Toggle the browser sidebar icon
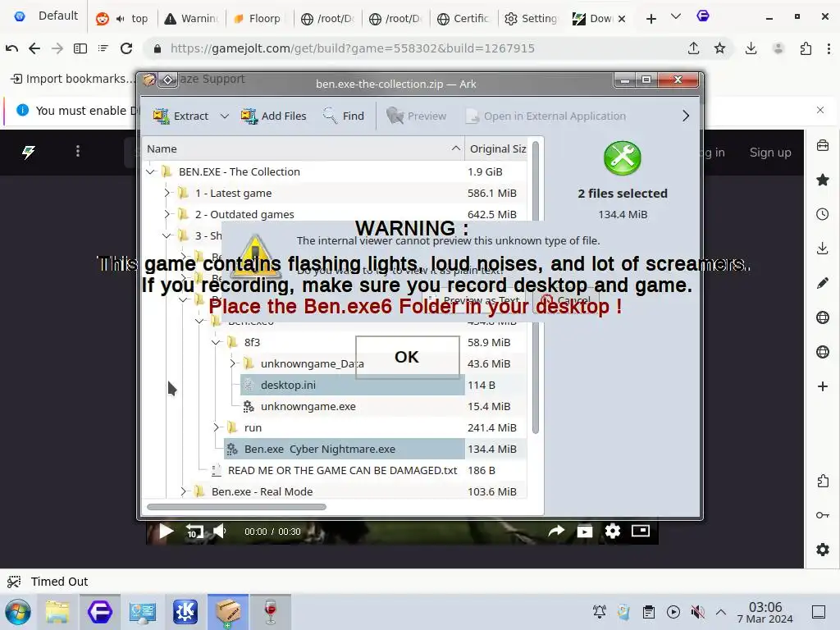The height and width of the screenshot is (630, 840). [80, 48]
